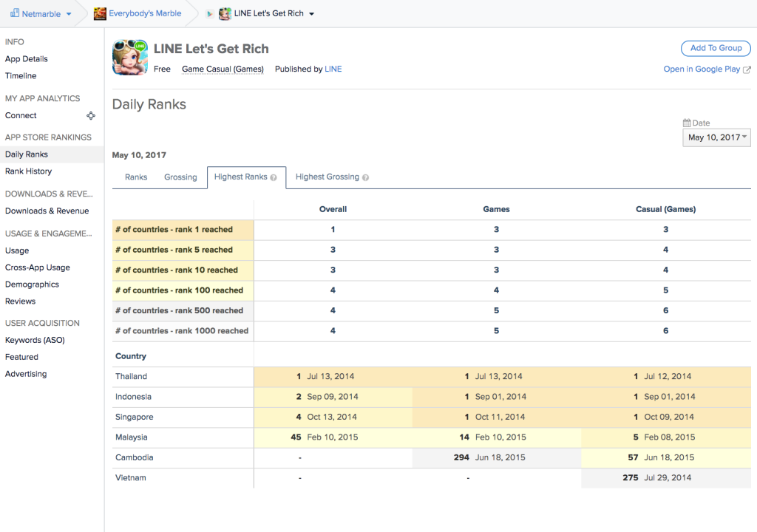The image size is (757, 532).
Task: Select Connect under My App Analytics
Action: click(x=21, y=115)
